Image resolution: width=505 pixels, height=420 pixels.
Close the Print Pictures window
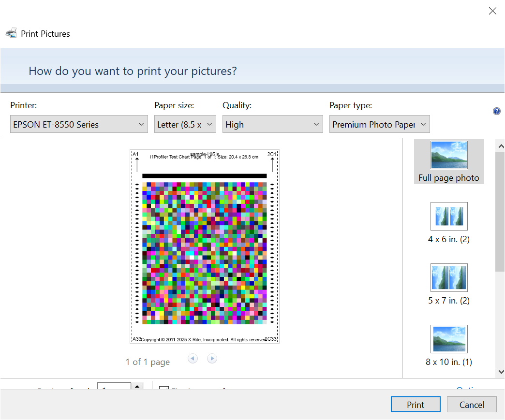(492, 11)
